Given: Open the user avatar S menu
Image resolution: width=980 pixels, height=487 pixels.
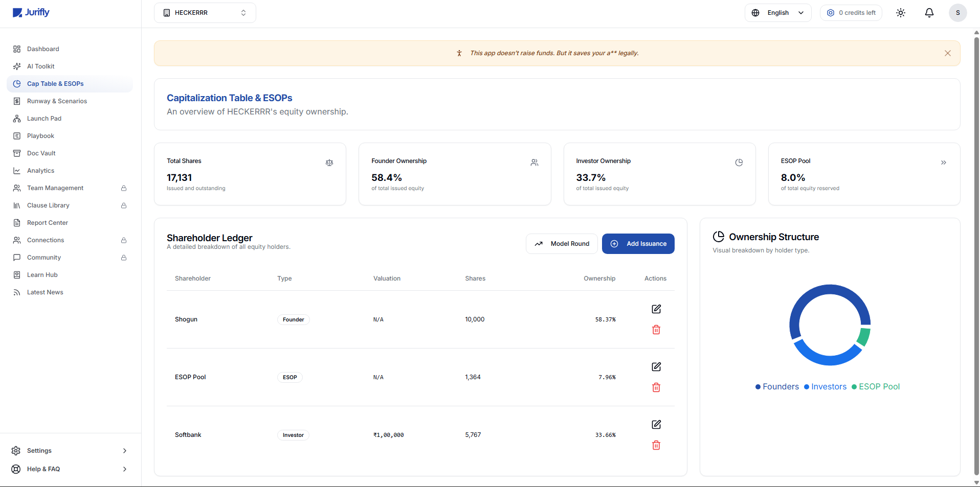Looking at the screenshot, I should [957, 13].
